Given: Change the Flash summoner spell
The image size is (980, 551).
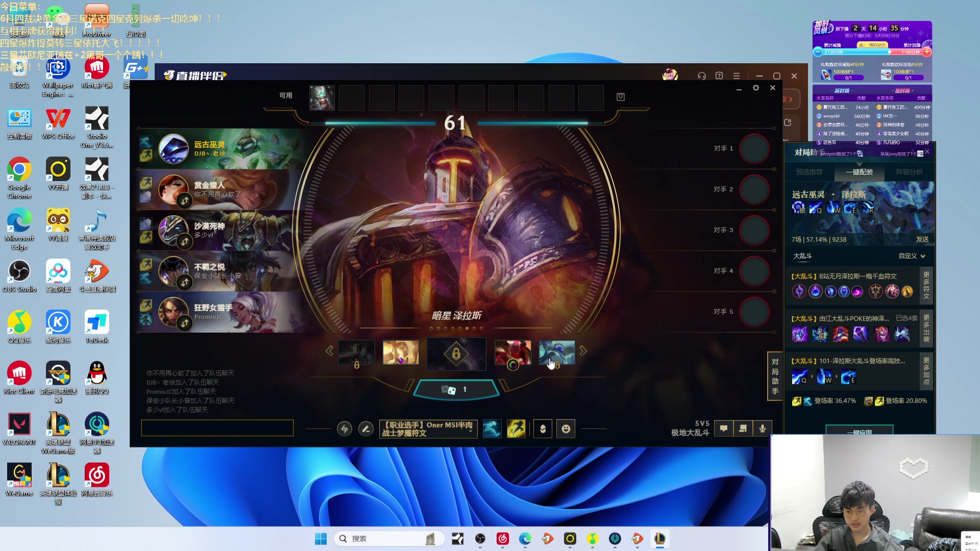Looking at the screenshot, I should tap(516, 429).
